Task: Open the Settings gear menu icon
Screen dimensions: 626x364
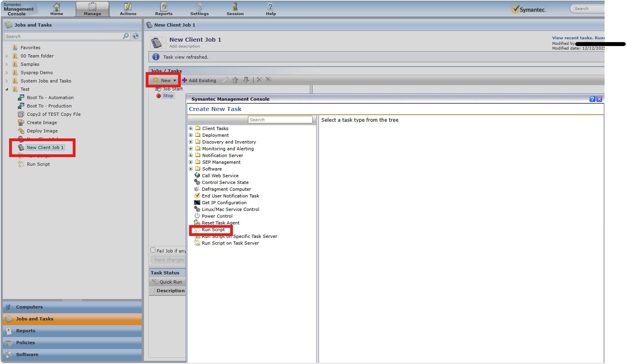Action: tap(199, 7)
